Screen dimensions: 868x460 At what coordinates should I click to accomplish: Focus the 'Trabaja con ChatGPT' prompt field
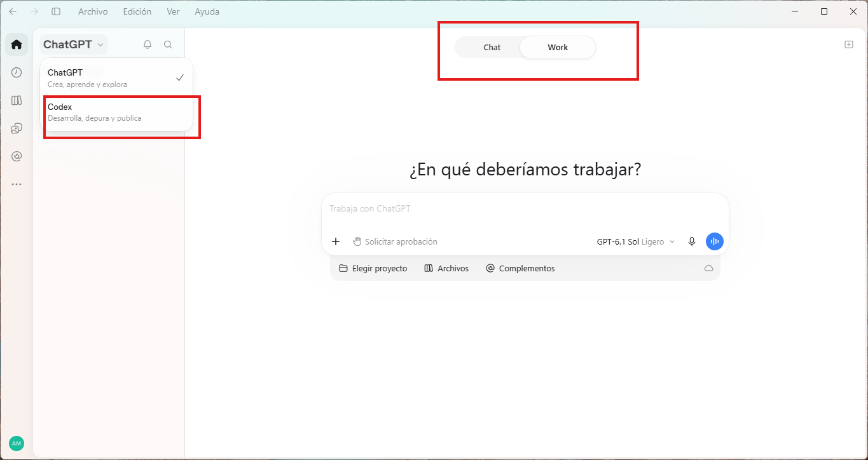click(x=525, y=209)
